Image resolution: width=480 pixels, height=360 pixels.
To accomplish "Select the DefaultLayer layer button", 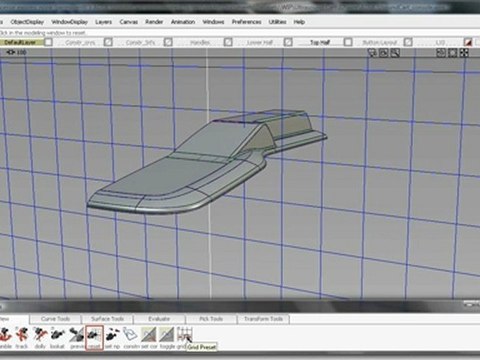I will click(x=21, y=42).
